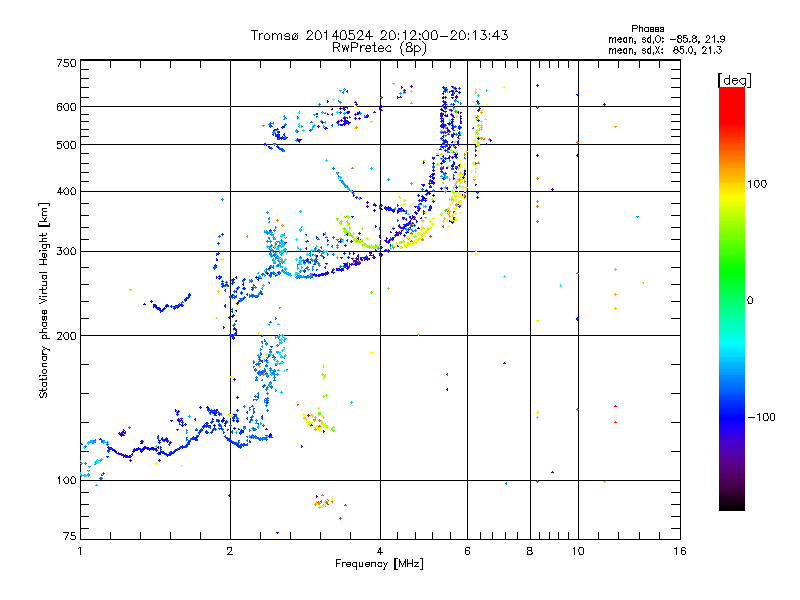Click the y-axis tick label '75'
Viewport: 800px width, 600px height.
[x=70, y=536]
